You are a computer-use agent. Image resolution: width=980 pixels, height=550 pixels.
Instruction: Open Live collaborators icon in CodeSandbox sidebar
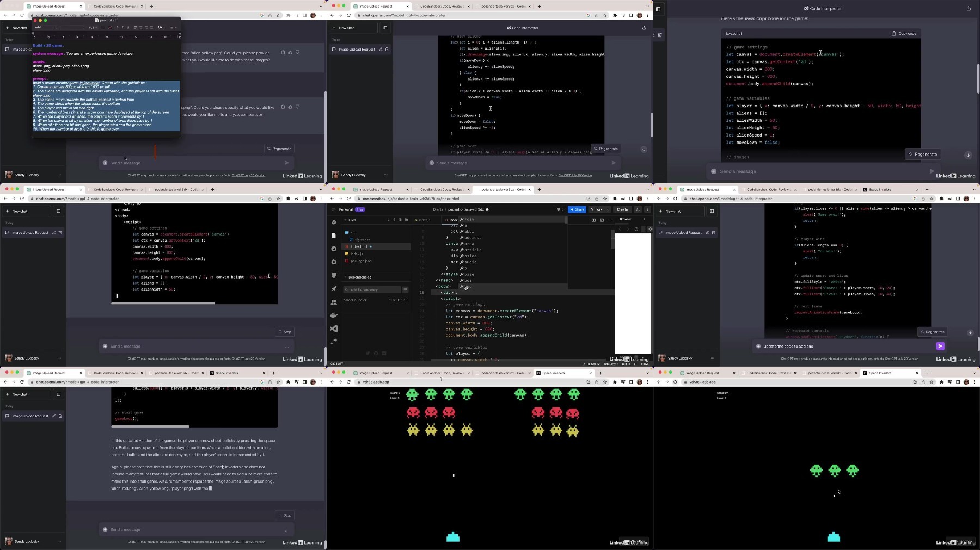pyautogui.click(x=334, y=302)
